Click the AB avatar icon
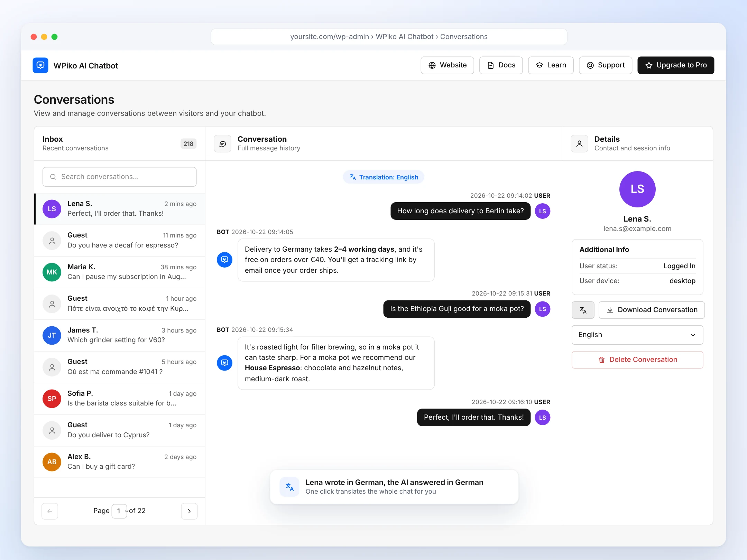The width and height of the screenshot is (747, 560). point(52,462)
